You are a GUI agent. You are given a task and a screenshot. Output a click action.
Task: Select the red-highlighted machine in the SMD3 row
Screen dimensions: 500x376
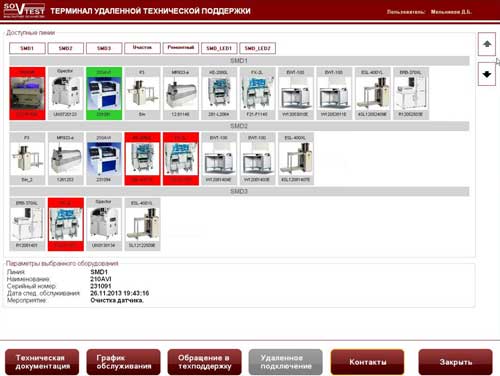[66, 224]
